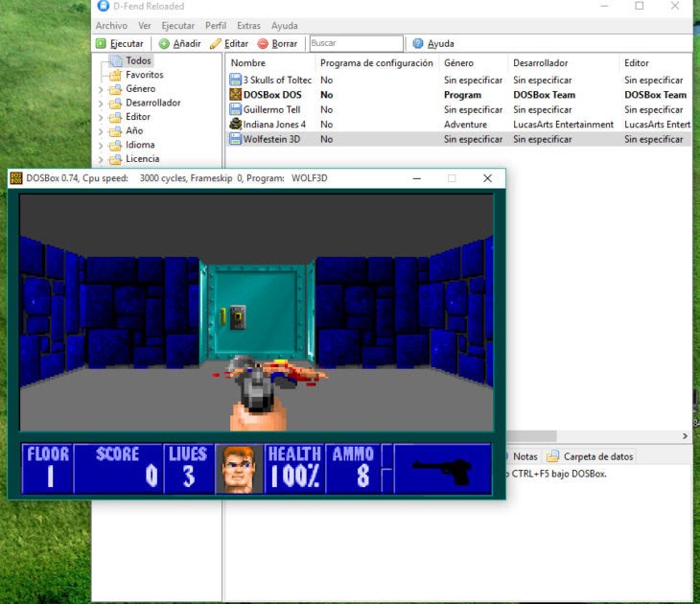The image size is (700, 604).
Task: Click the Guillermo Tell game icon
Action: pyautogui.click(x=235, y=109)
